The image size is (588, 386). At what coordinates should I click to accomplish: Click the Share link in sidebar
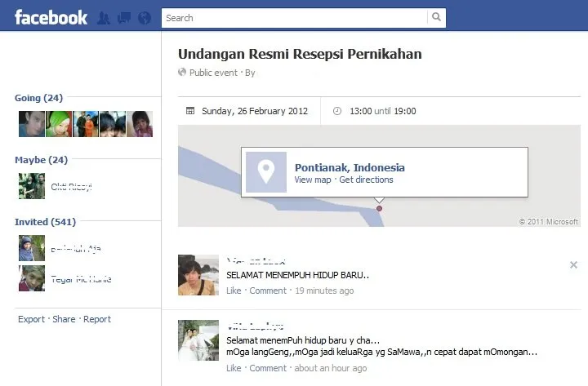tap(64, 319)
